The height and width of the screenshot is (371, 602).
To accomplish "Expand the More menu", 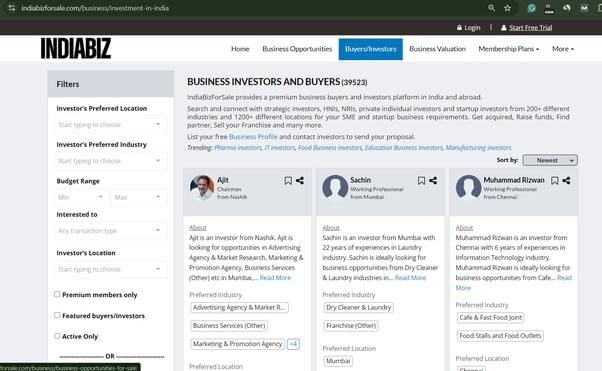I will (563, 49).
